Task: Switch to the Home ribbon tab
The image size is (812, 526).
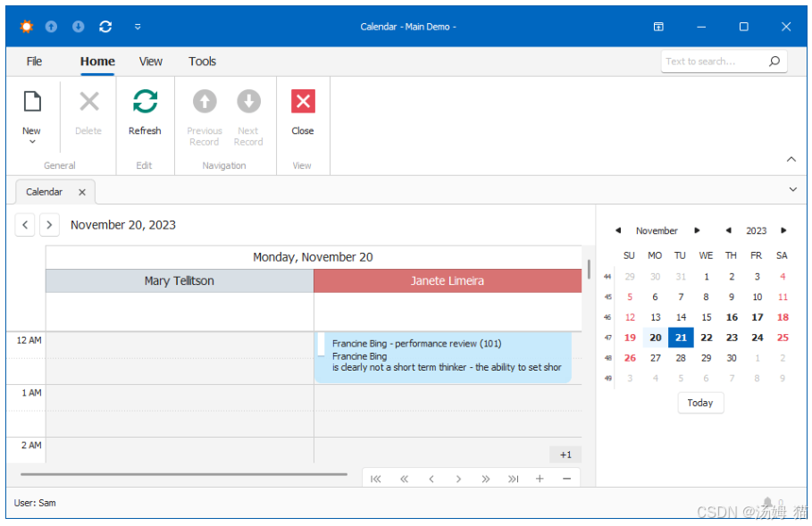Action: click(97, 62)
